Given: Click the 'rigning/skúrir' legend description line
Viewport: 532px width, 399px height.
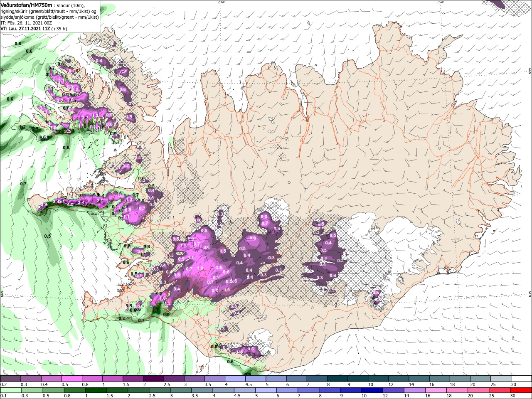Looking at the screenshot, I should point(49,11).
